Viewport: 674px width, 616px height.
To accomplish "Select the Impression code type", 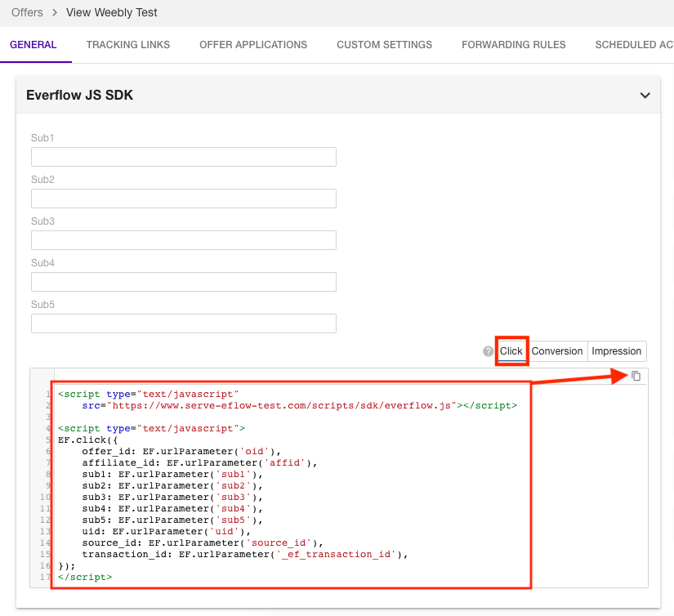I will [616, 351].
